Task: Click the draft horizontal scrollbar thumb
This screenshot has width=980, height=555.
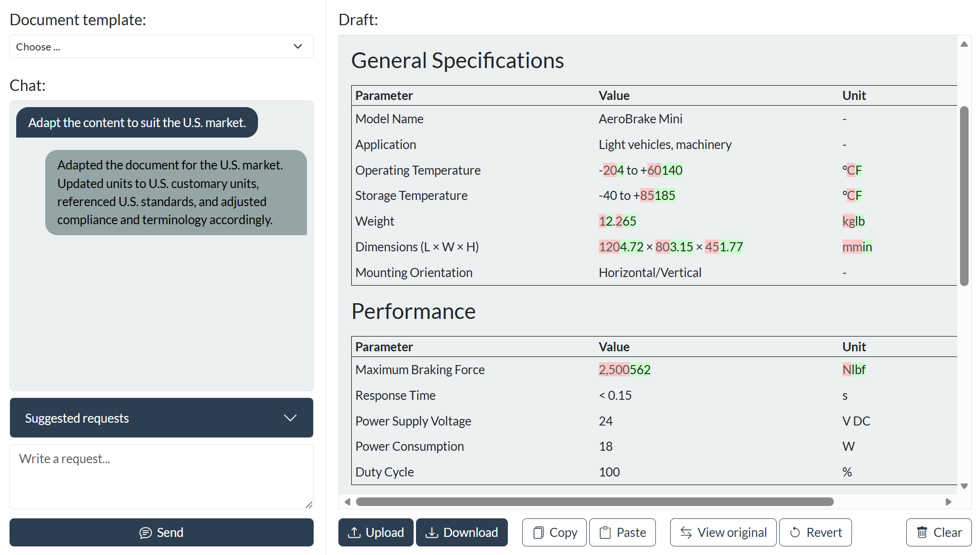Action: (x=594, y=502)
